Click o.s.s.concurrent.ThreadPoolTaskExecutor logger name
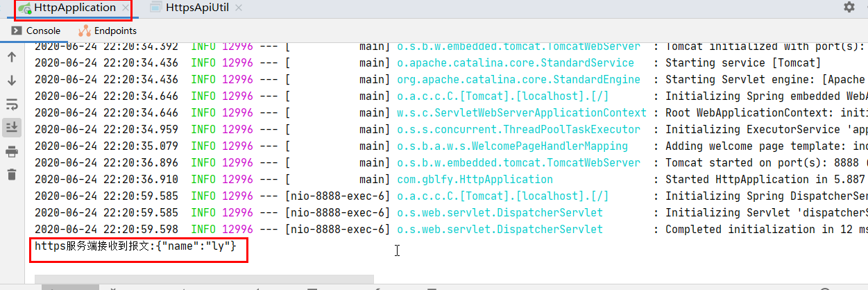868x290 pixels. [518, 130]
